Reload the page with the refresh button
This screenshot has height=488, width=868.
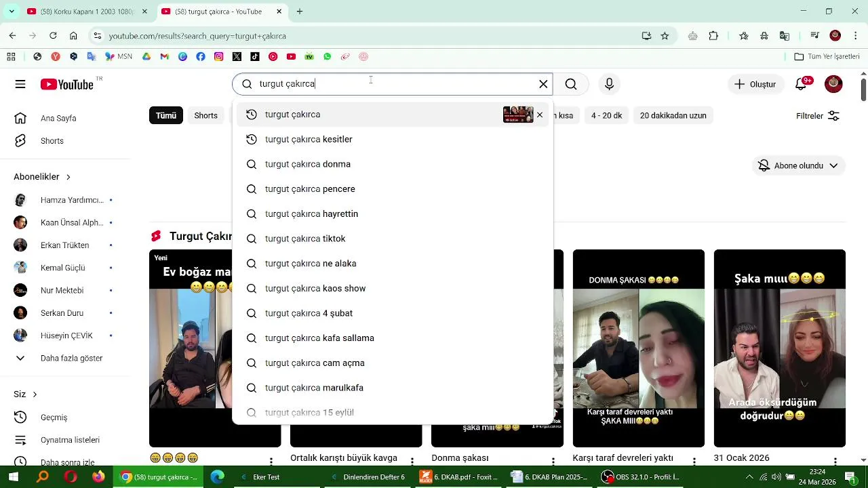(x=53, y=36)
